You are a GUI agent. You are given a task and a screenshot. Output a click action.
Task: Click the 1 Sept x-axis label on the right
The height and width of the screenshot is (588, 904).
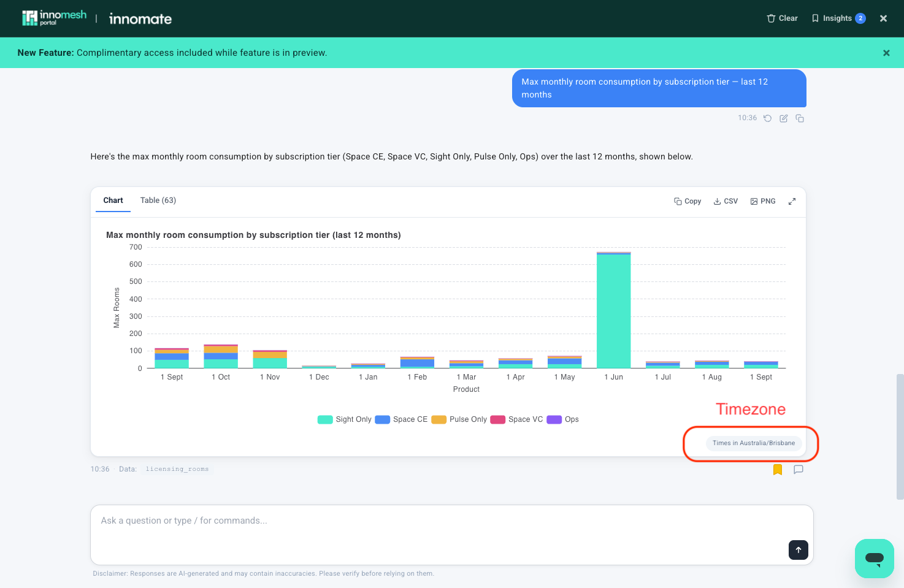click(x=761, y=377)
